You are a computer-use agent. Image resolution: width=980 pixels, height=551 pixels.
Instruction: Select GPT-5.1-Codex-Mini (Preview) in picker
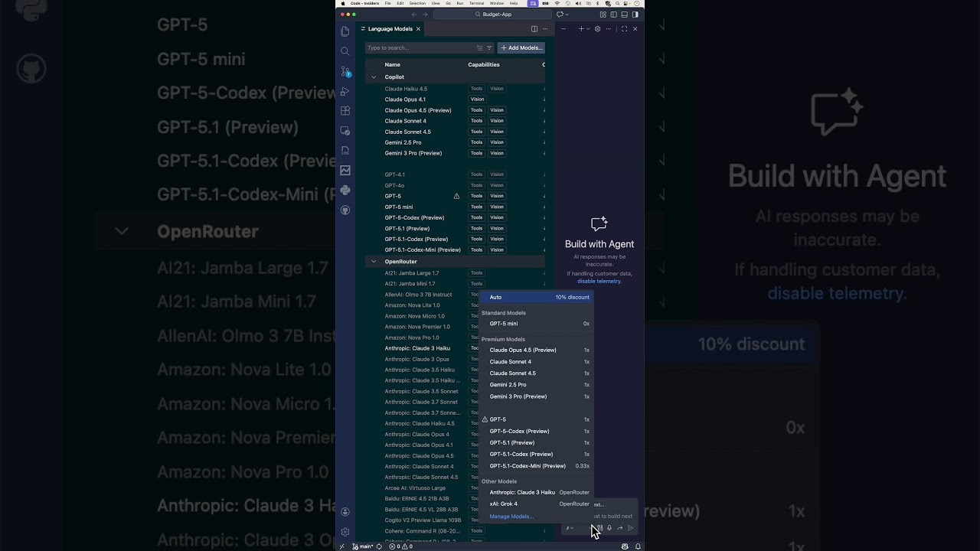537,466
